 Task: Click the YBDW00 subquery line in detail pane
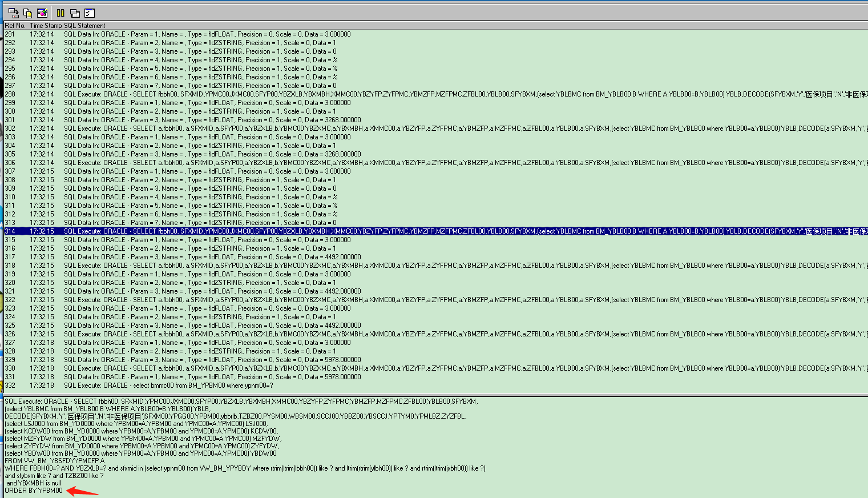pos(141,453)
